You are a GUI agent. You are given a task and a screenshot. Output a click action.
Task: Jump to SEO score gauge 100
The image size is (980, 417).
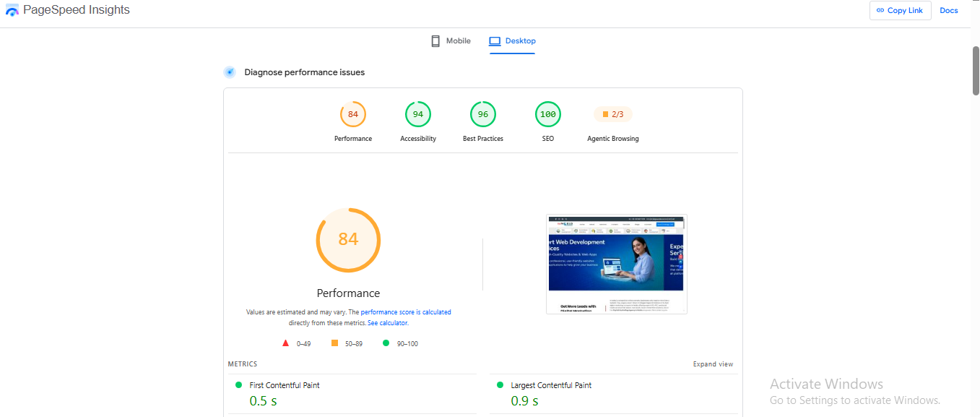[x=548, y=114]
